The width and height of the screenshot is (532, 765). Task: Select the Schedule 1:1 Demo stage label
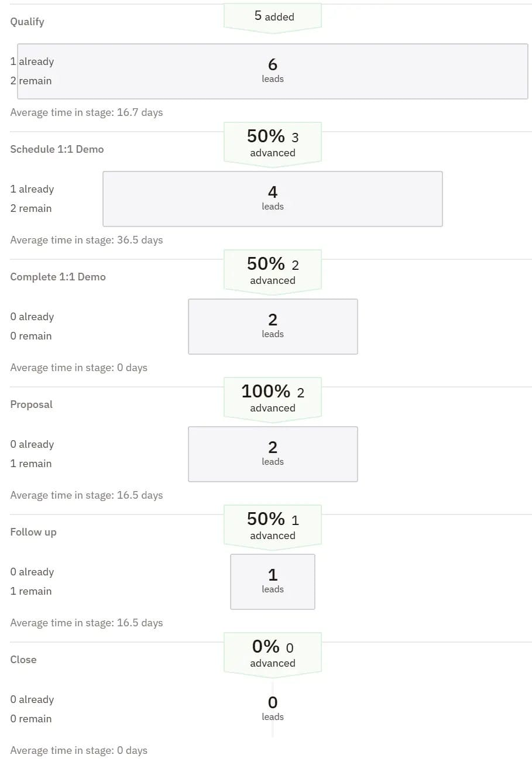57,149
